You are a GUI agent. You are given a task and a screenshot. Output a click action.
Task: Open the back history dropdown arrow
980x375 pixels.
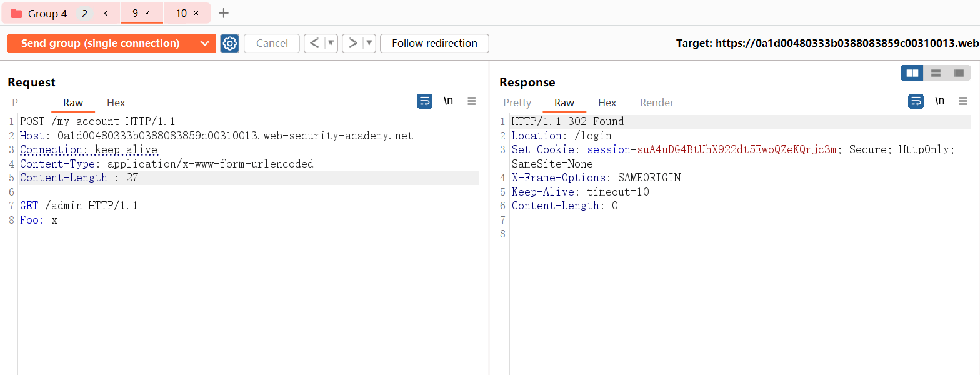[x=331, y=43]
